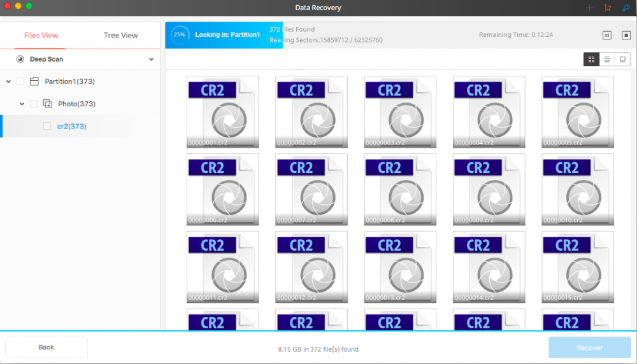Switch to the Tree View tab

(120, 36)
